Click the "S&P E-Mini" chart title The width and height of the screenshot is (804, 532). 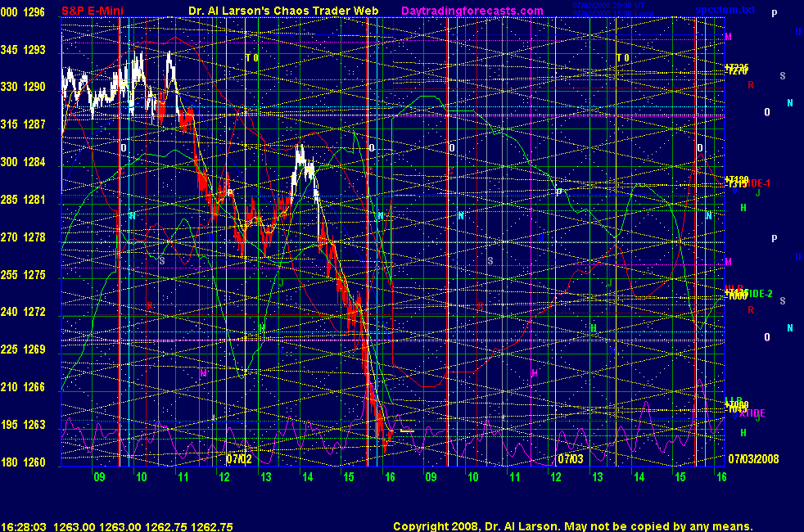click(93, 11)
